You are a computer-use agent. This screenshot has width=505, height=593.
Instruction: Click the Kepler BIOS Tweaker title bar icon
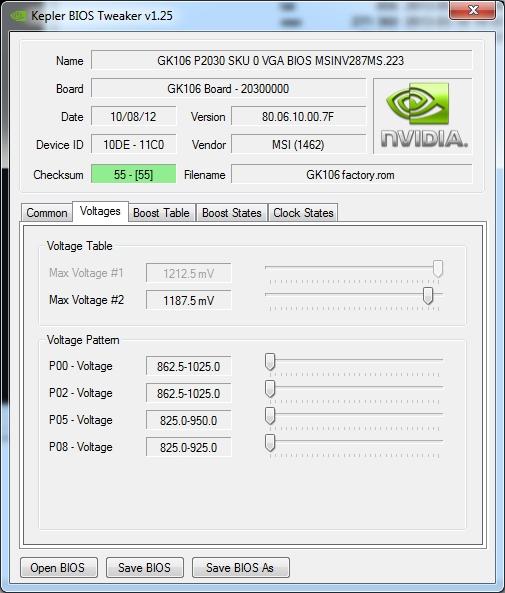(18, 16)
